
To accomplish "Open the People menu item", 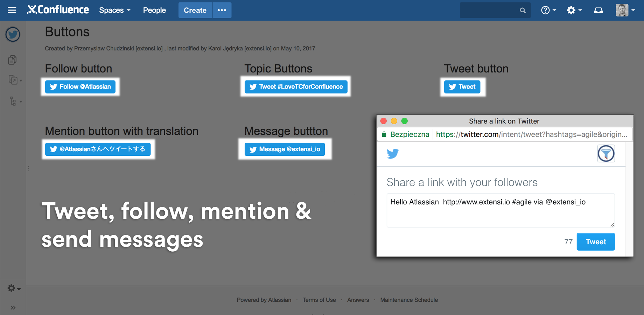I will 154,10.
